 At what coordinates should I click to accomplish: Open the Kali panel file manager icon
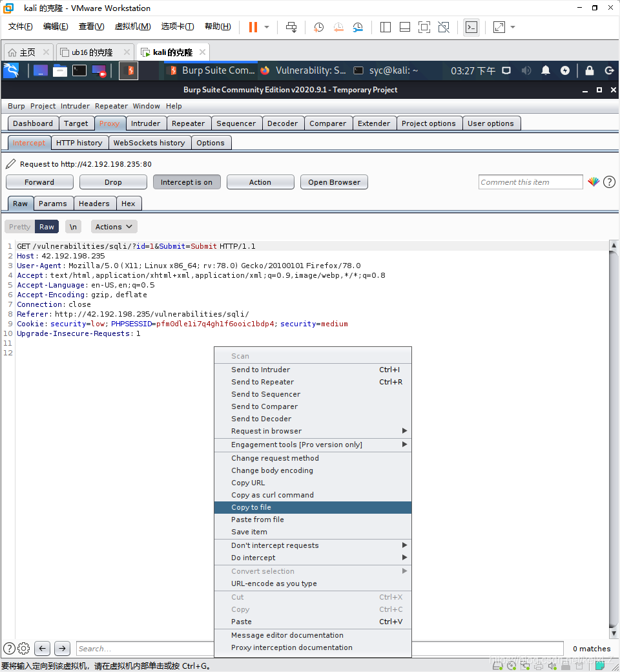tap(60, 70)
